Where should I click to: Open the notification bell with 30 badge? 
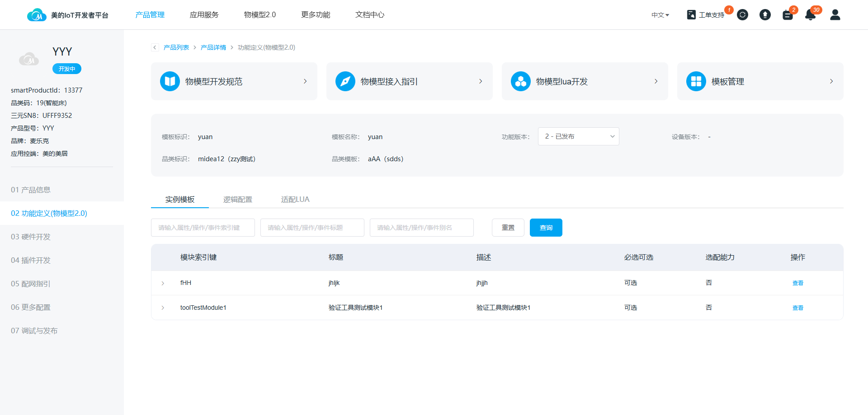click(x=810, y=15)
